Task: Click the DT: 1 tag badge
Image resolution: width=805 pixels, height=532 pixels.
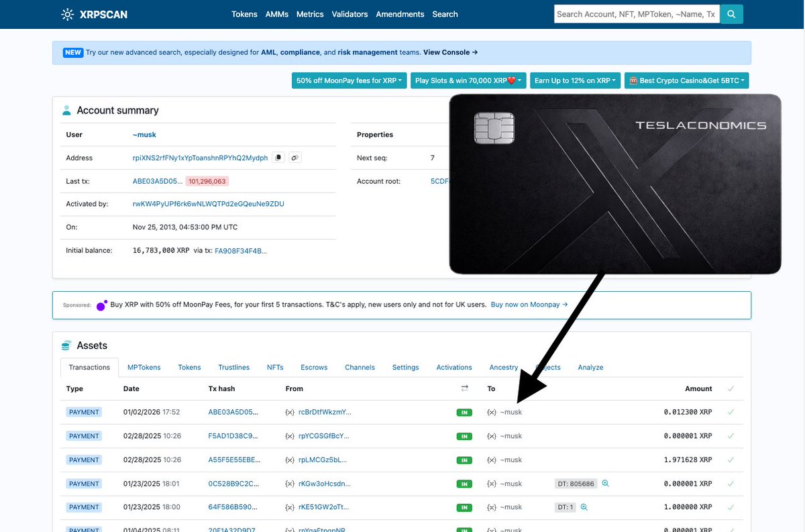Action: [566, 507]
